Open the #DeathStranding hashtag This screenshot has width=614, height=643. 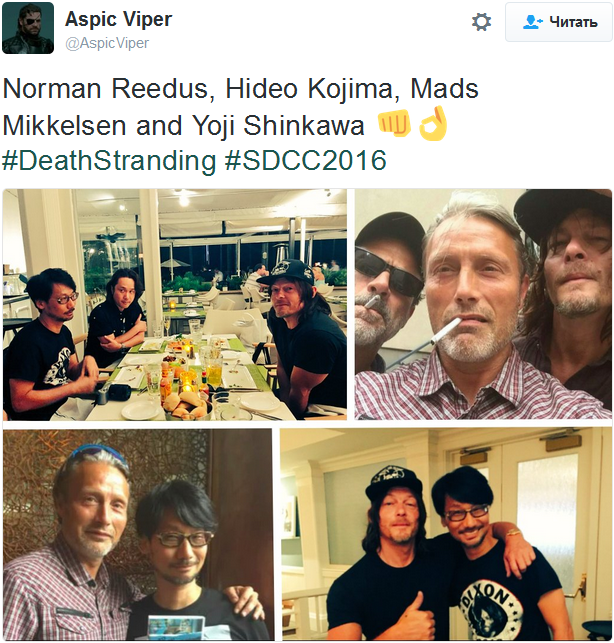109,160
